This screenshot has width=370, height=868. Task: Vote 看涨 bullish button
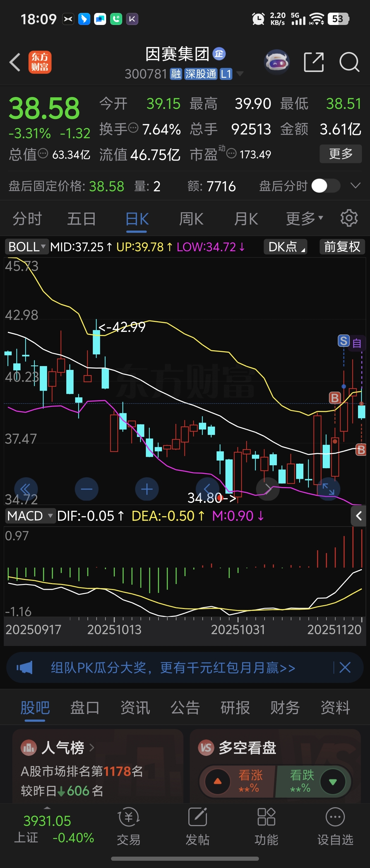[x=238, y=781]
